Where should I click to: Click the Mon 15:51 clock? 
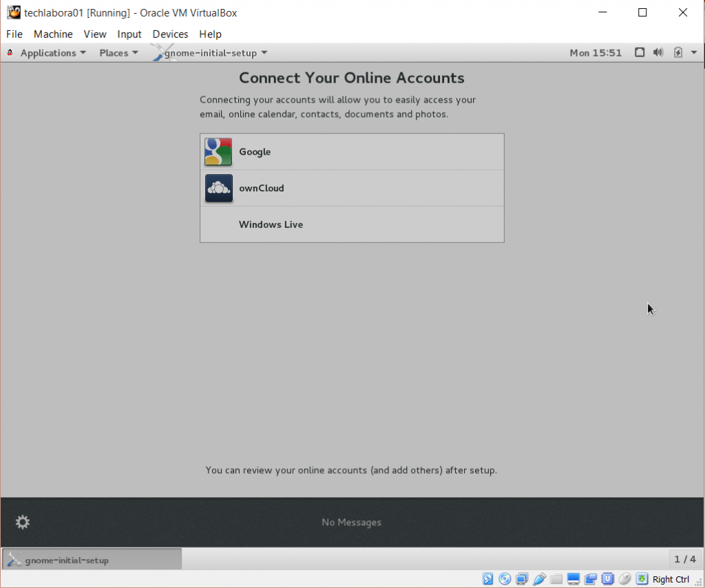click(x=596, y=53)
